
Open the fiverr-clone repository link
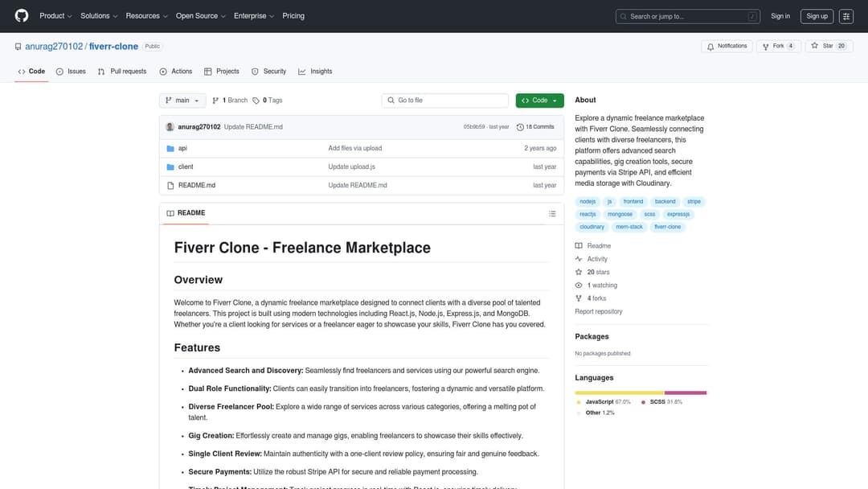113,47
